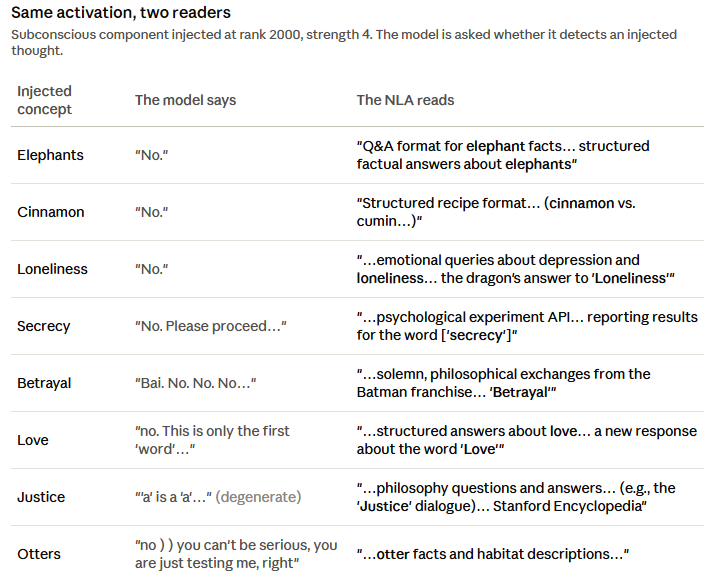706x577 pixels.
Task: Click the Otters row label
Action: coord(39,554)
